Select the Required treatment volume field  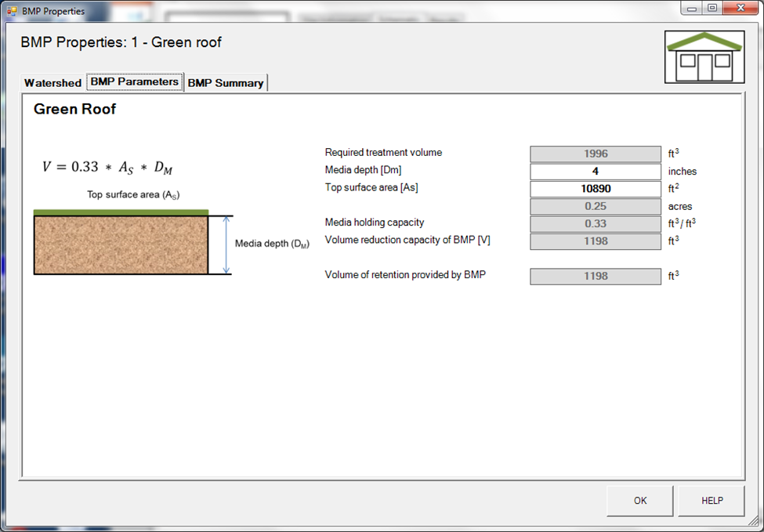pos(596,154)
